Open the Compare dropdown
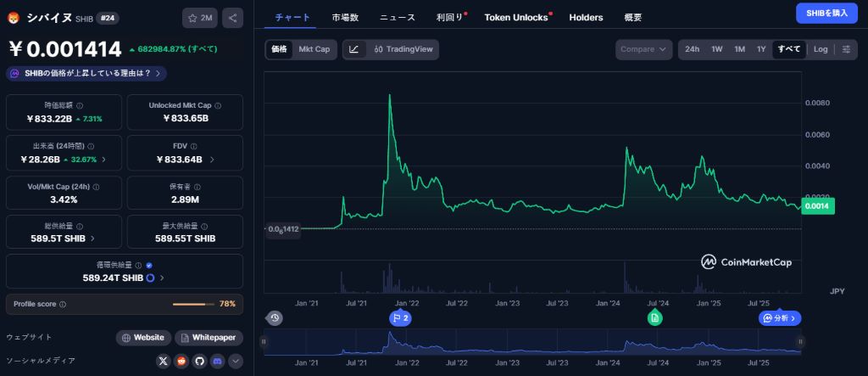 (x=643, y=49)
